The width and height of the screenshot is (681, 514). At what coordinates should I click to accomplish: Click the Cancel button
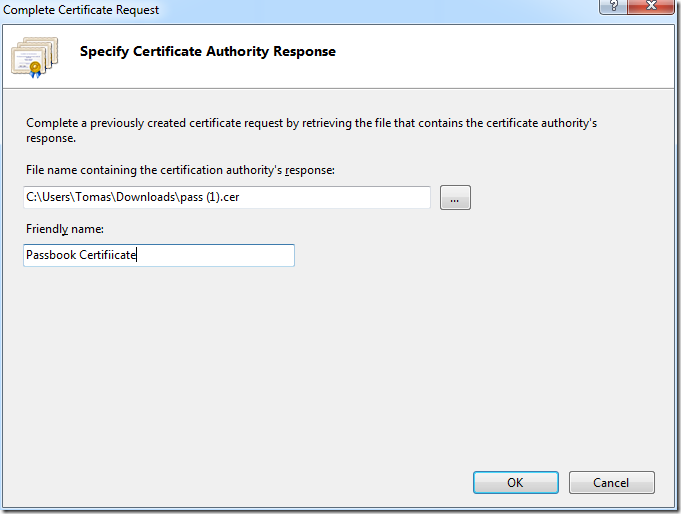(612, 482)
